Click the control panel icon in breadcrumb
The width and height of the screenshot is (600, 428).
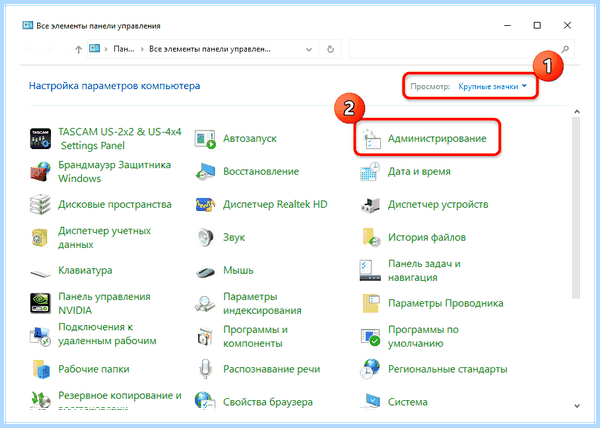tap(95, 49)
